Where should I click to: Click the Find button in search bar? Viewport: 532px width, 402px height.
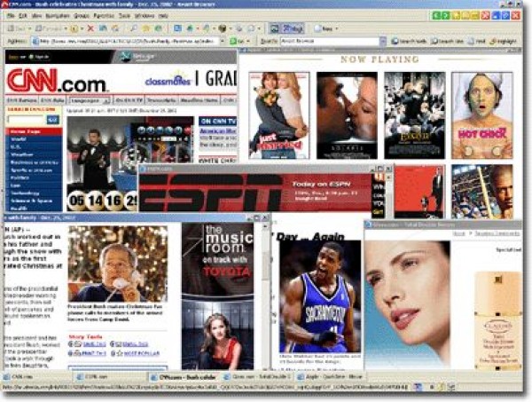click(x=477, y=41)
